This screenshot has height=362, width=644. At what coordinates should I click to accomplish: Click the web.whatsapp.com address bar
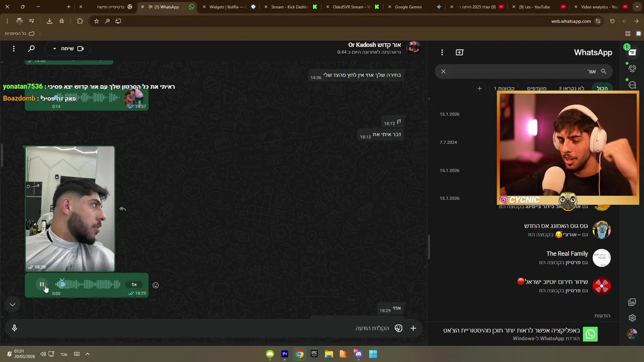(x=571, y=21)
